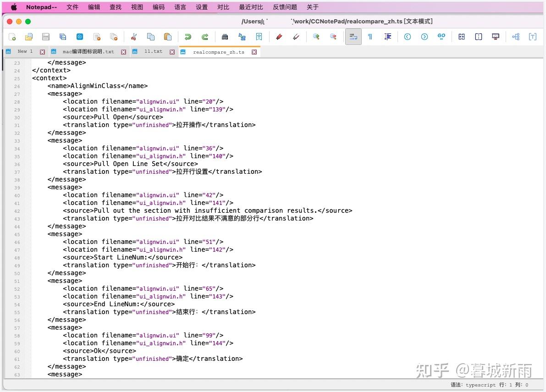Screen dimensions: 546x392
Task: Open the 设置 menu
Action: coord(201,7)
